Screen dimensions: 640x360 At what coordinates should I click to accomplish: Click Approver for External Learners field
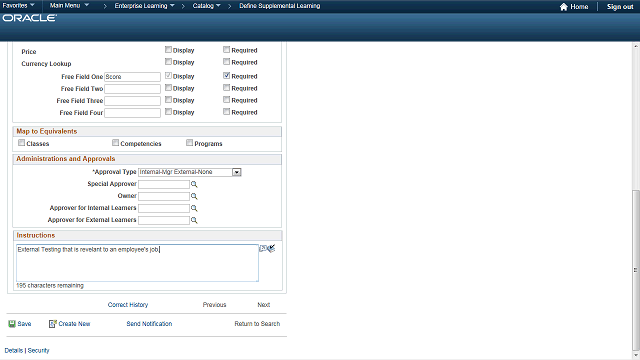tap(164, 220)
